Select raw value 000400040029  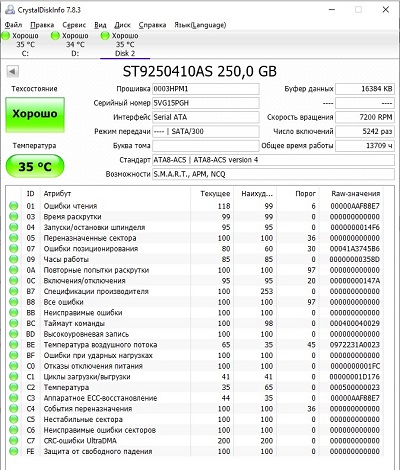click(355, 323)
